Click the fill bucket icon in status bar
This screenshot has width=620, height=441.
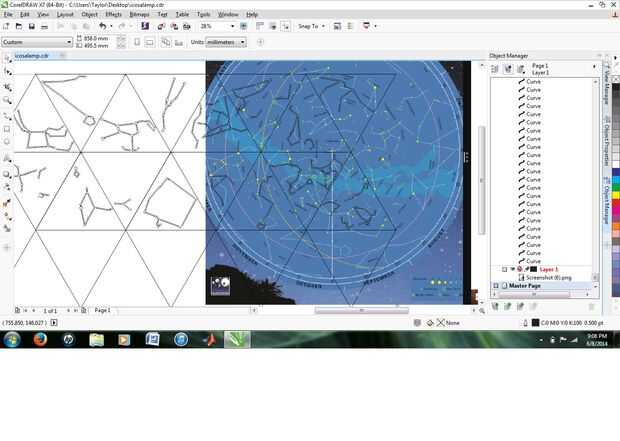click(430, 323)
